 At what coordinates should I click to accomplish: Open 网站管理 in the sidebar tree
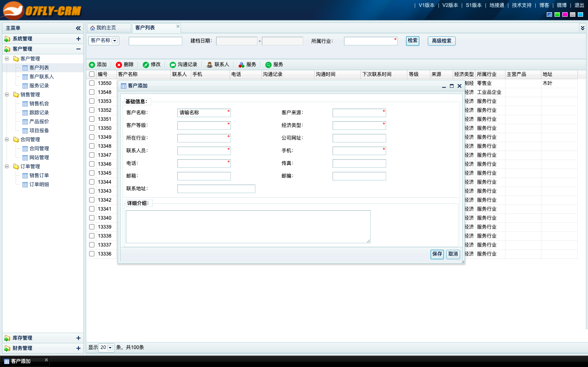tap(39, 158)
